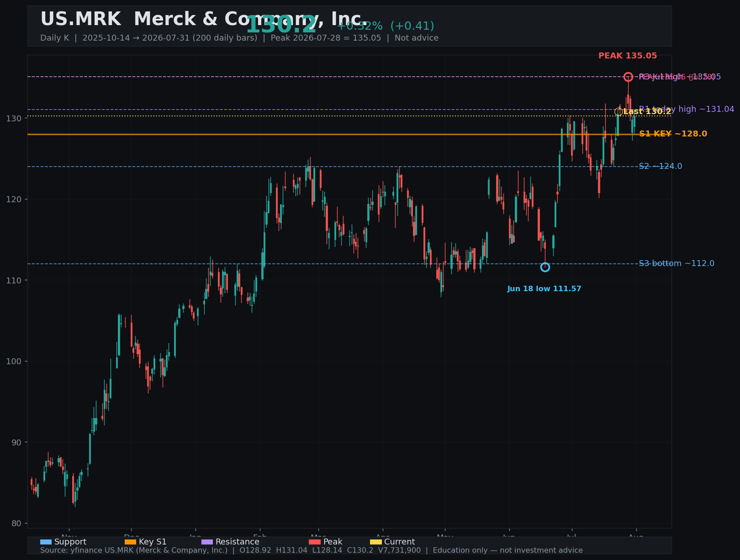The image size is (740, 560).
Task: Click the purple Resistance legend swatch
Action: point(207,542)
